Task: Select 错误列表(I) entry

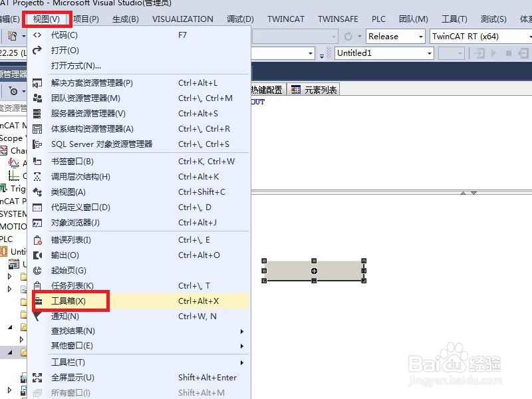Action: (x=138, y=240)
